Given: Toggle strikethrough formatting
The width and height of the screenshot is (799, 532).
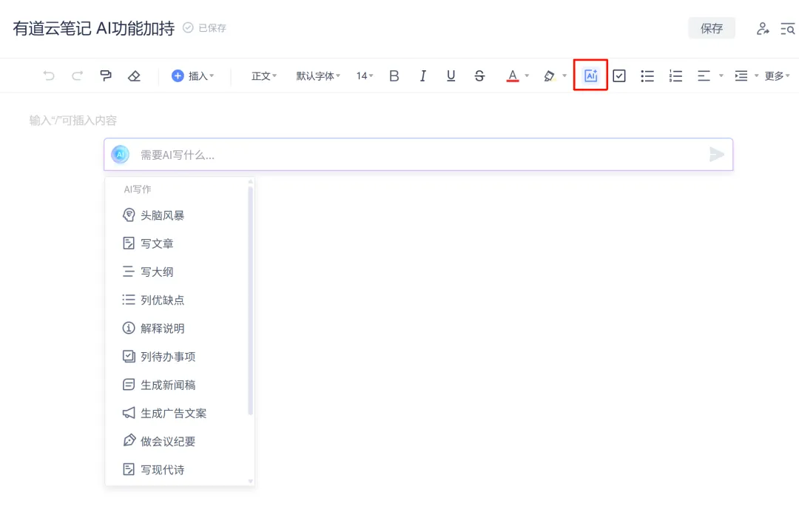Looking at the screenshot, I should click(x=479, y=76).
